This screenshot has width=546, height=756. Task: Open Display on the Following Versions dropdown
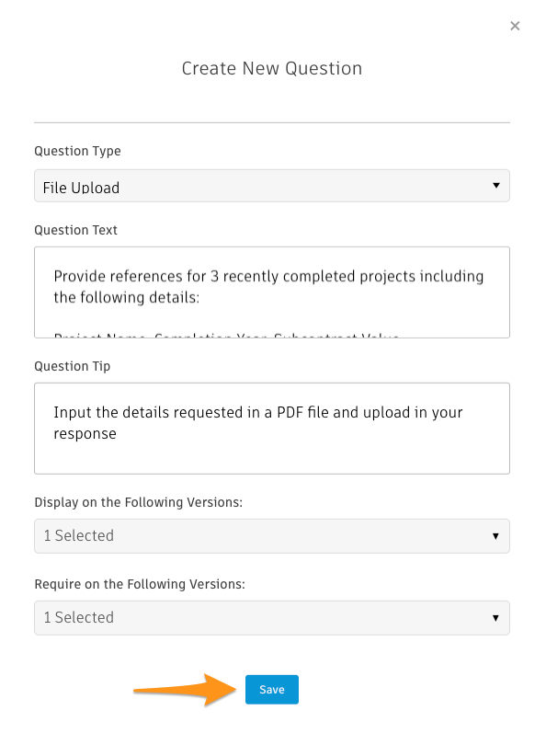(x=272, y=535)
